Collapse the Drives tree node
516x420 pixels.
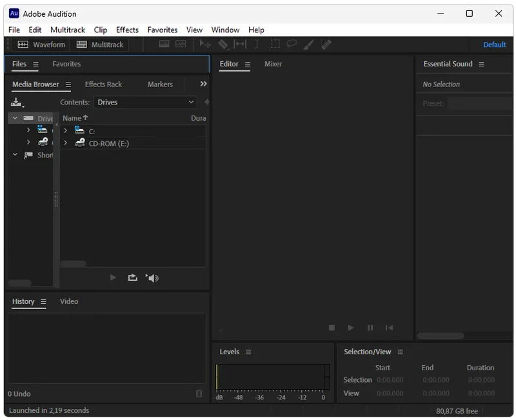tap(15, 118)
